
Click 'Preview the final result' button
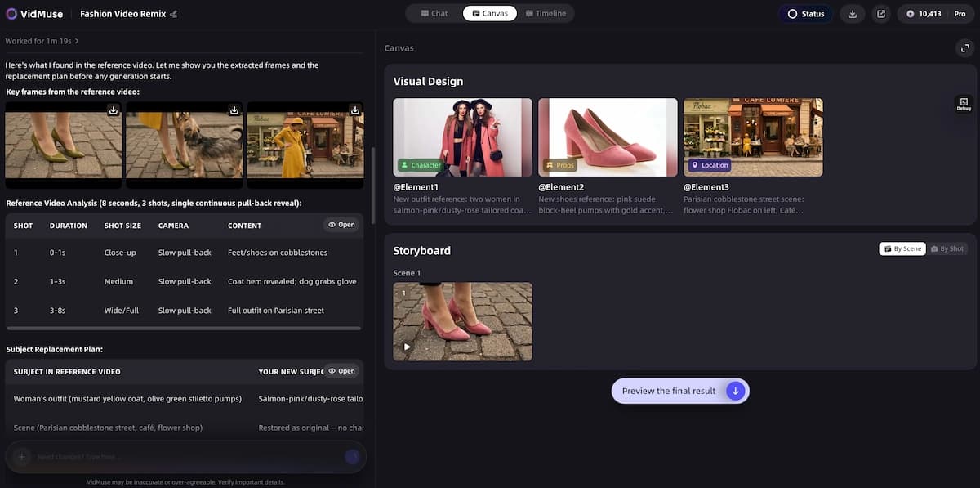pyautogui.click(x=679, y=391)
